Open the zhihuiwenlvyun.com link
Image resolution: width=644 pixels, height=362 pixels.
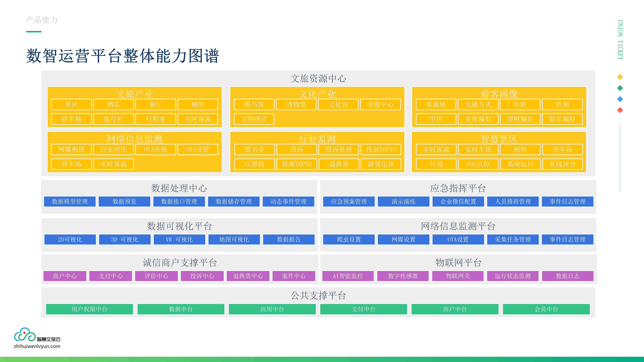point(37,346)
